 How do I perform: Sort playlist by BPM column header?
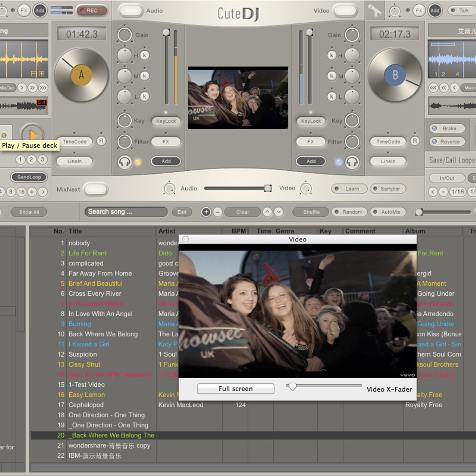(x=235, y=231)
